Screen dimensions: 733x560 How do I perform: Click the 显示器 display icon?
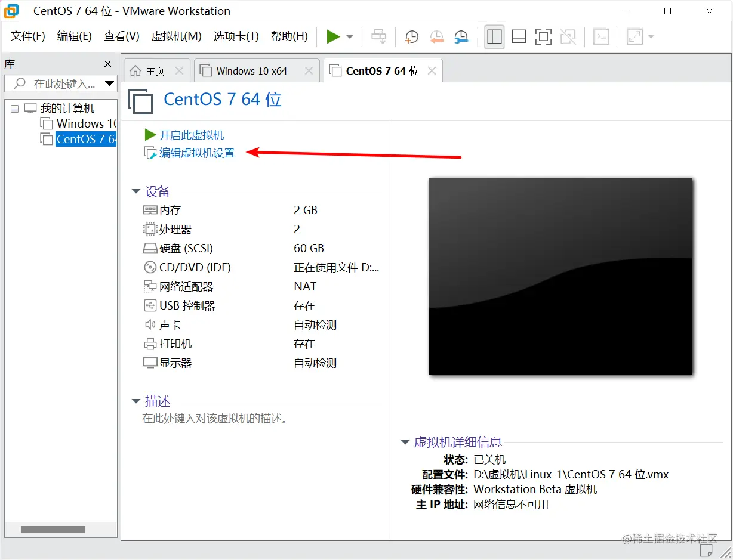(150, 363)
